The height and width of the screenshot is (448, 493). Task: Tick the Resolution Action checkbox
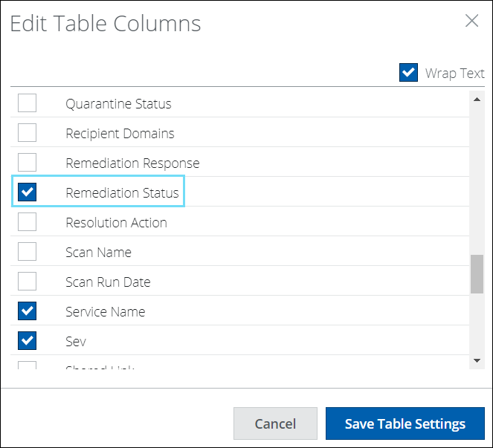click(x=28, y=222)
